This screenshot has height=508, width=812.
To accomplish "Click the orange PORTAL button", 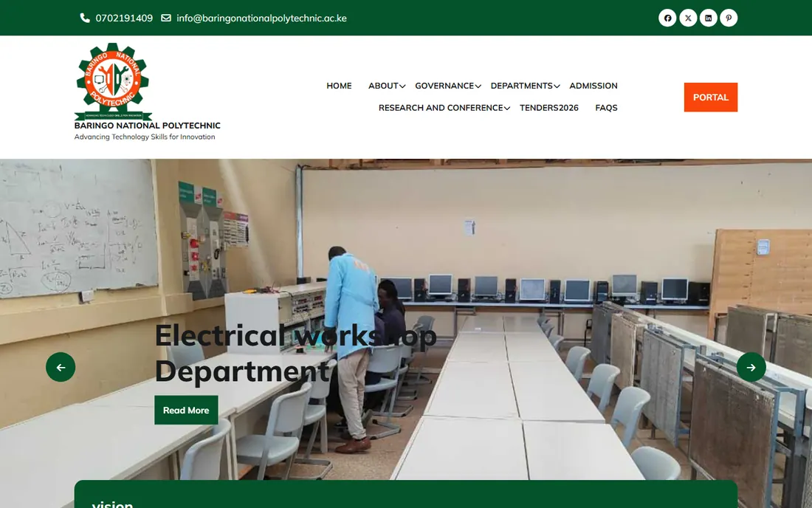I will coord(710,97).
